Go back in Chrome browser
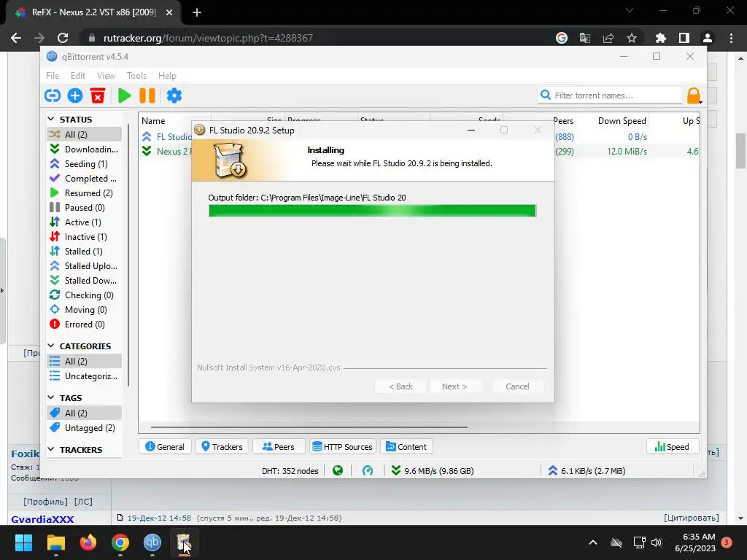This screenshot has height=560, width=747. pyautogui.click(x=16, y=38)
